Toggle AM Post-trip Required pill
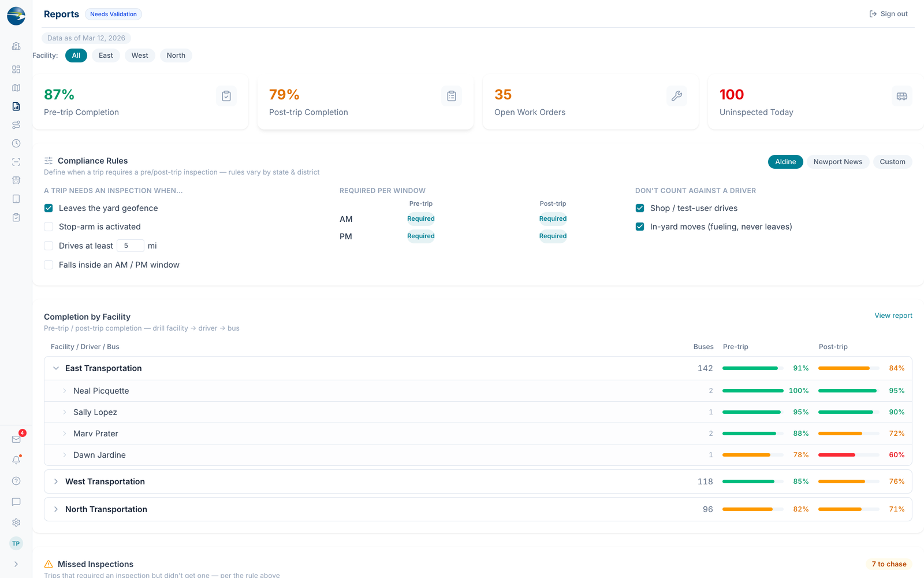The width and height of the screenshot is (924, 578). pyautogui.click(x=553, y=218)
